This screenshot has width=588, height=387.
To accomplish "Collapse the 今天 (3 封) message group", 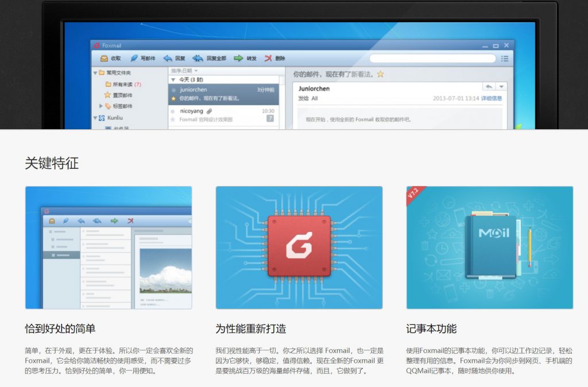I will click(x=173, y=80).
